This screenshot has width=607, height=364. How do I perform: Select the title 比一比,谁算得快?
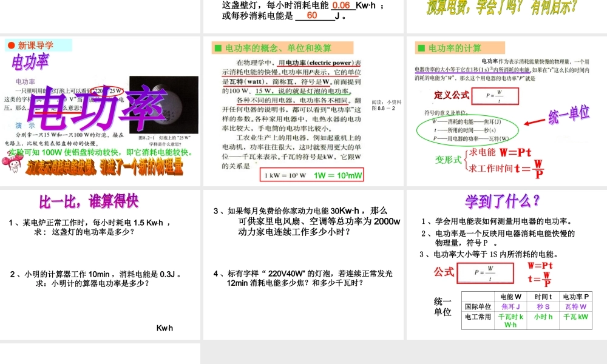tap(89, 201)
